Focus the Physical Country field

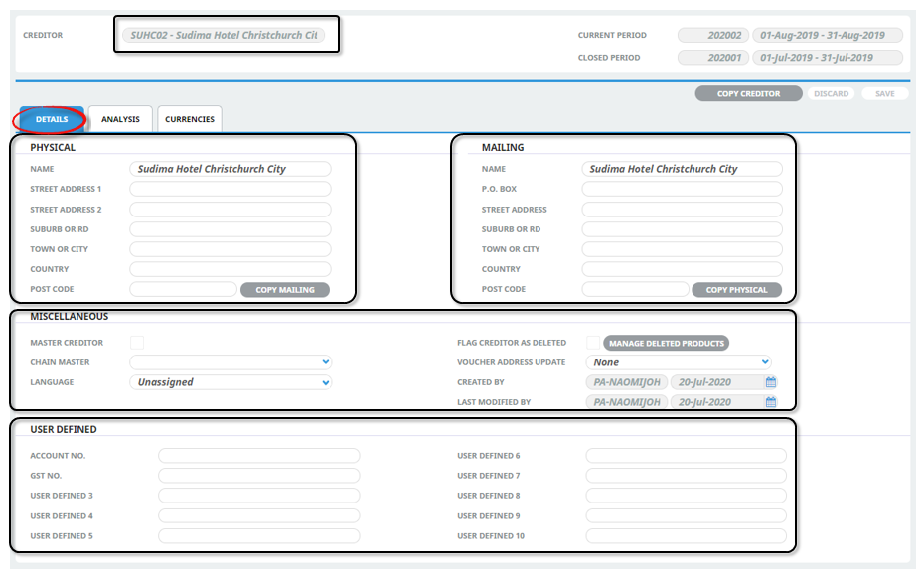click(x=231, y=269)
